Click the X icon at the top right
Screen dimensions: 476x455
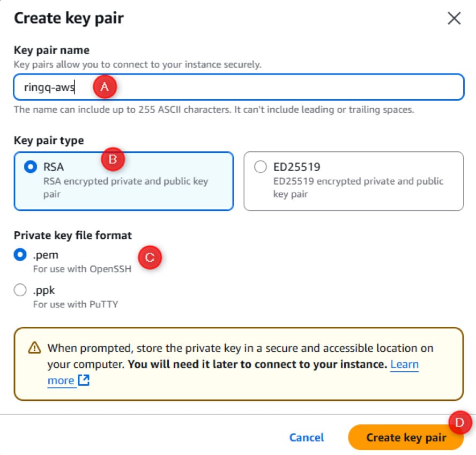[454, 18]
